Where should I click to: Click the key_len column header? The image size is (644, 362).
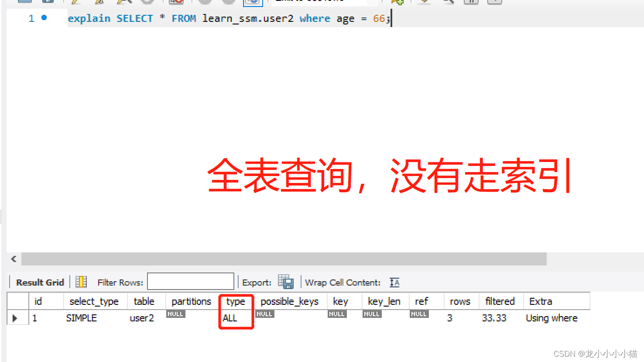386,301
